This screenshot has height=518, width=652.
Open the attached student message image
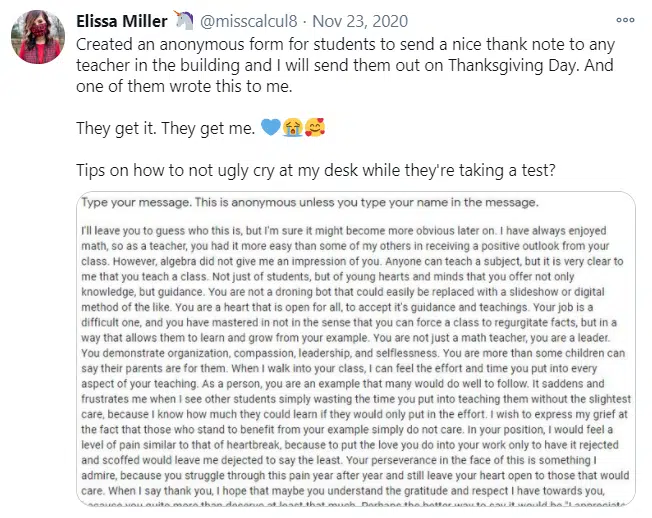pos(356,348)
